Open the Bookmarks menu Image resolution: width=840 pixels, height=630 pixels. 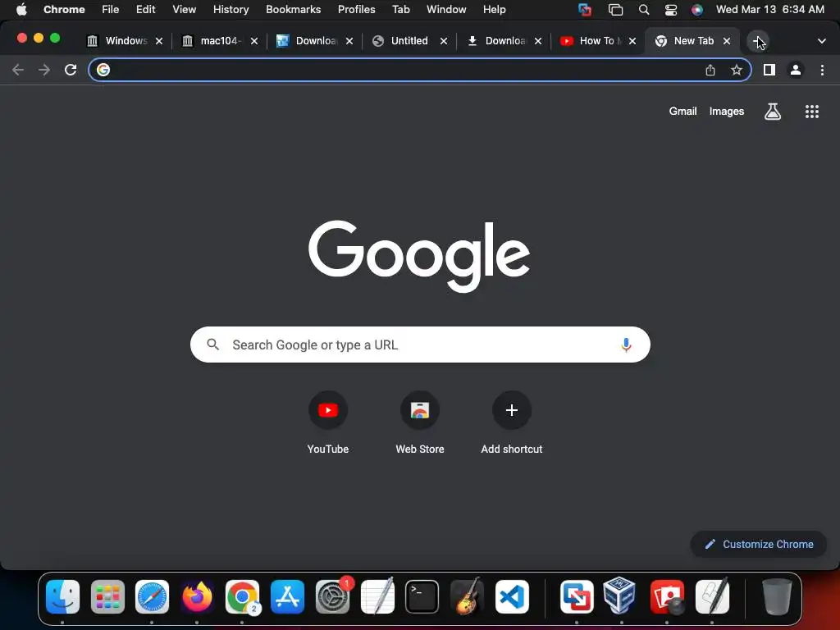click(x=293, y=10)
